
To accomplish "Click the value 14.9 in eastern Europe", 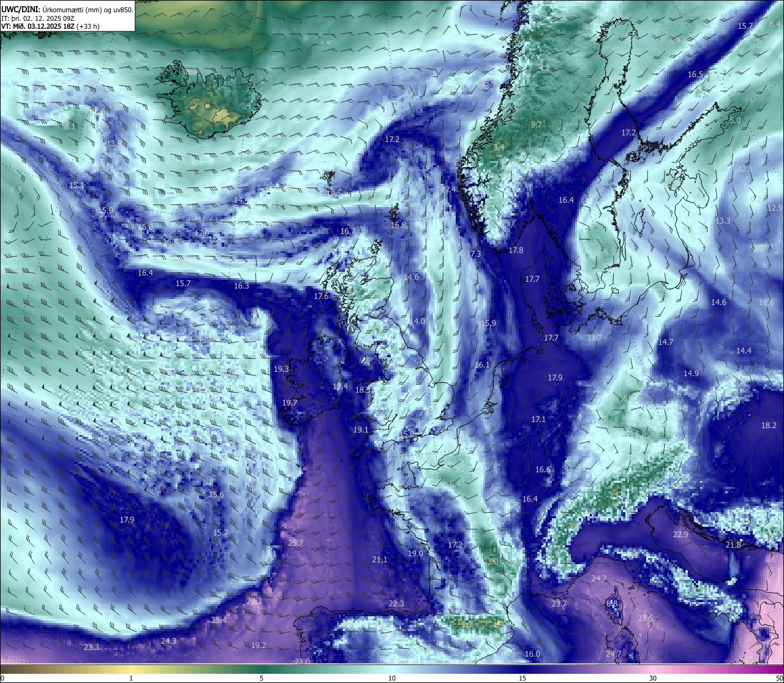I will 691,373.
